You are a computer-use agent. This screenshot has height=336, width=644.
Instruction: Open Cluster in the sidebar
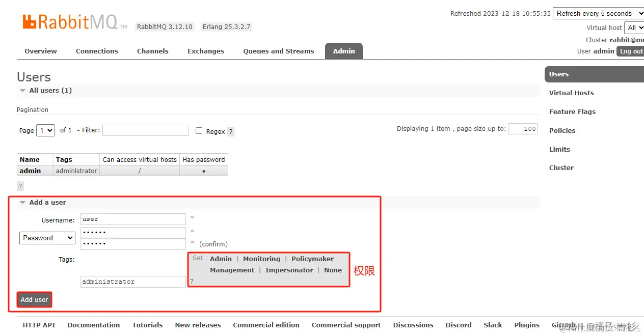pos(561,167)
